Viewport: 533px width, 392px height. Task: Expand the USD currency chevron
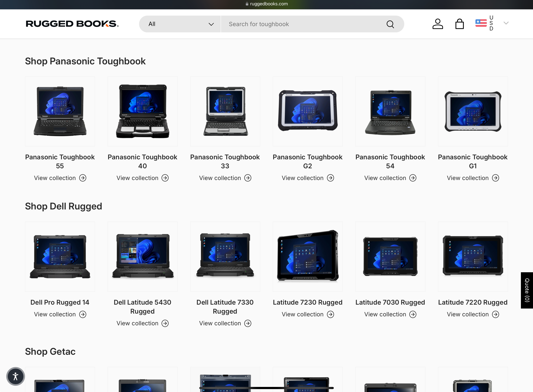[506, 23]
